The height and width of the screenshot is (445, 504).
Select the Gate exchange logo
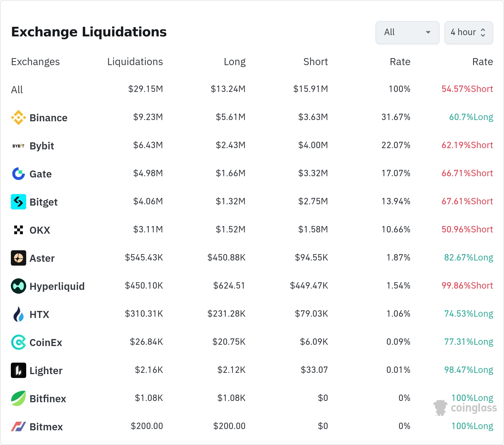(19, 174)
